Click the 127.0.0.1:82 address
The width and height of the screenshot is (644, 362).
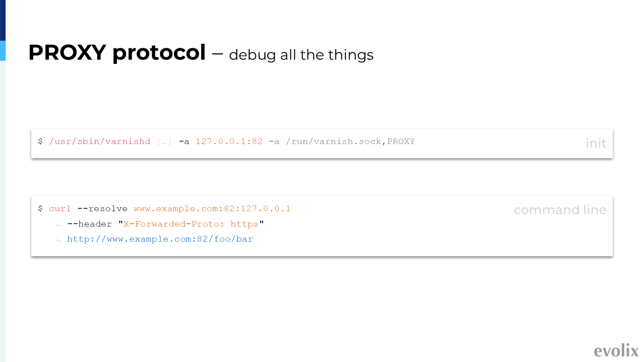click(x=229, y=142)
